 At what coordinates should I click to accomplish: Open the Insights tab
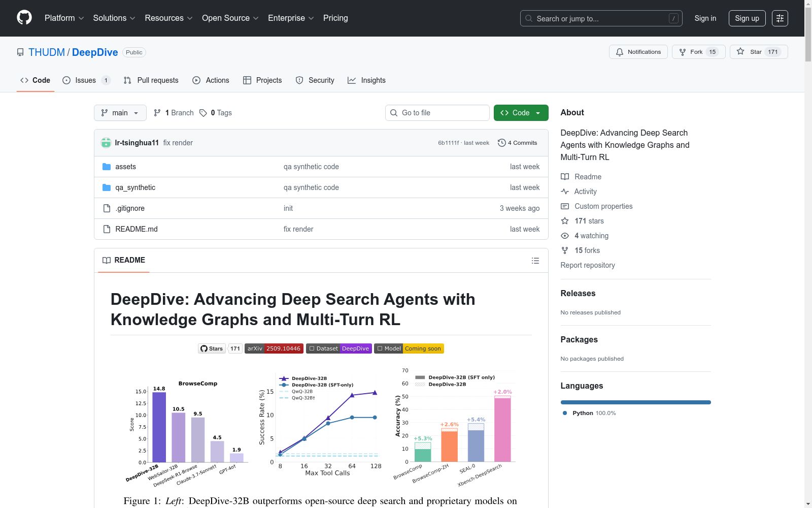[366, 80]
